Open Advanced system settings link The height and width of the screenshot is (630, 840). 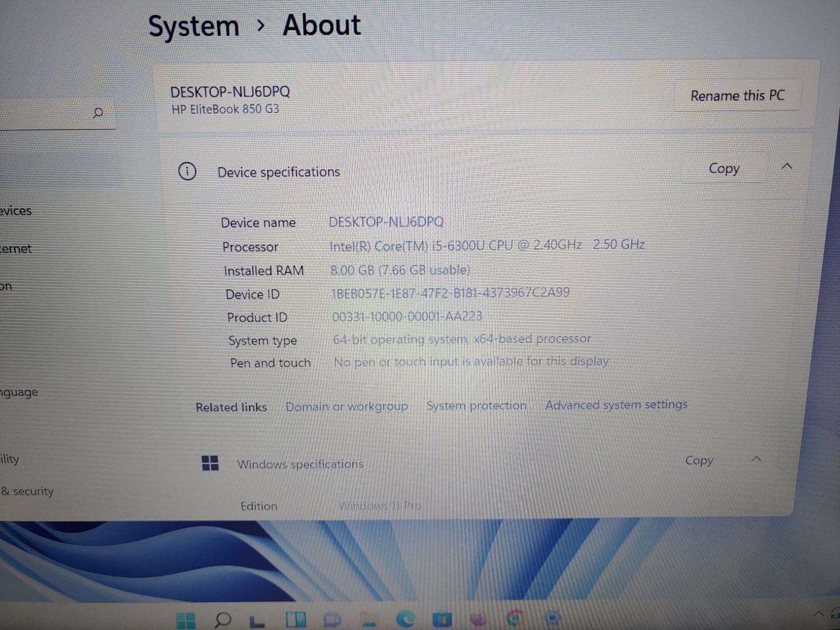pyautogui.click(x=616, y=404)
